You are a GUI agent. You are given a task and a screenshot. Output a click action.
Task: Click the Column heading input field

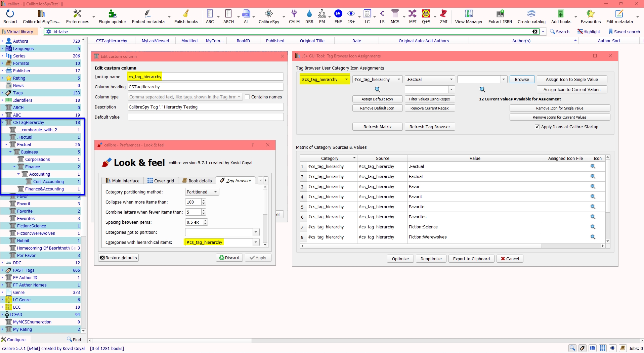pyautogui.click(x=206, y=87)
